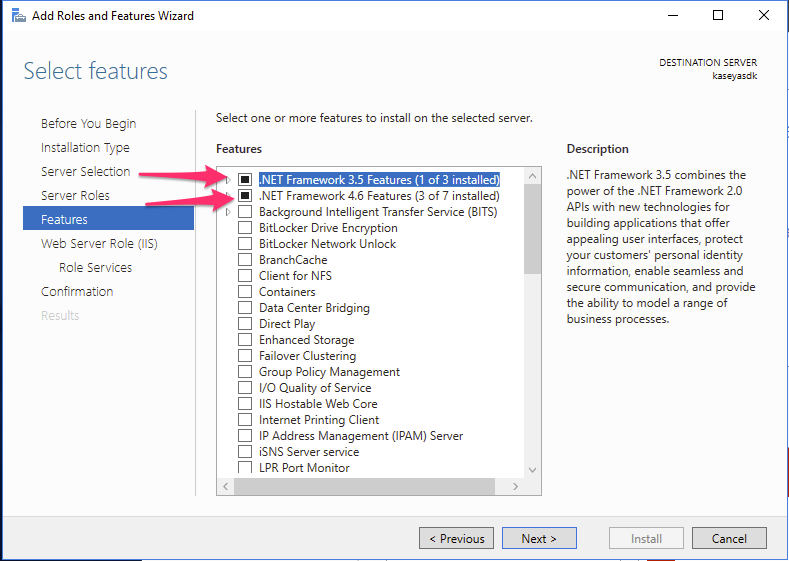This screenshot has width=789, height=561.
Task: Go to Confirmation step
Action: 77,292
